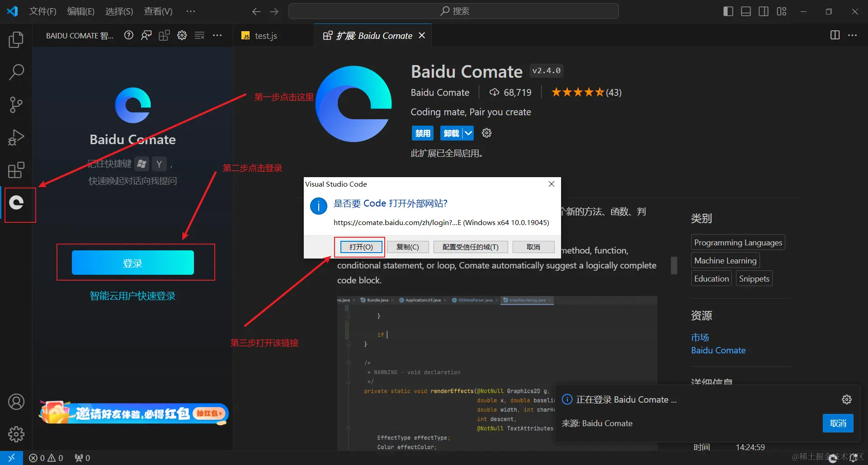Click the star rating (43)

tap(586, 92)
